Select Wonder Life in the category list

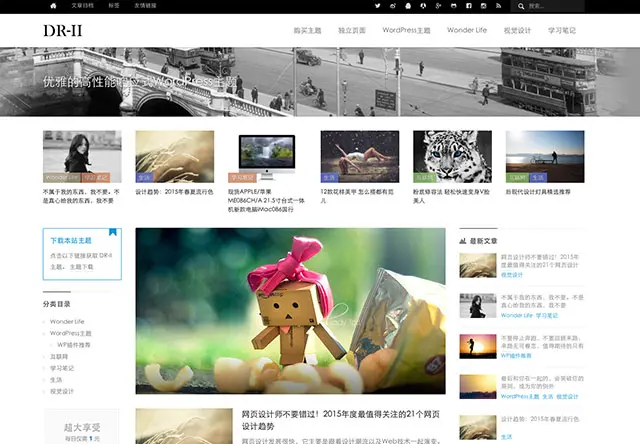coord(67,322)
